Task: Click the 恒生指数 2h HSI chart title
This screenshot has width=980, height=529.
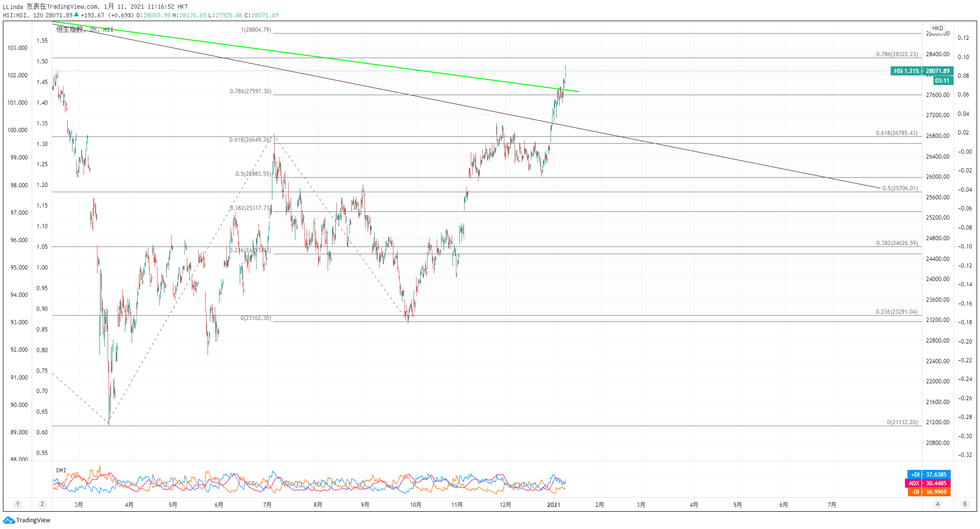Action: pos(85,29)
